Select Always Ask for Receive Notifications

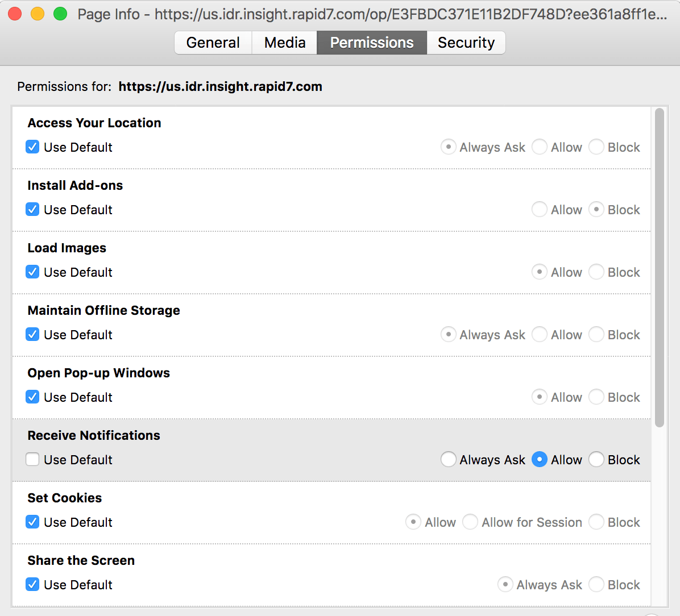click(449, 459)
